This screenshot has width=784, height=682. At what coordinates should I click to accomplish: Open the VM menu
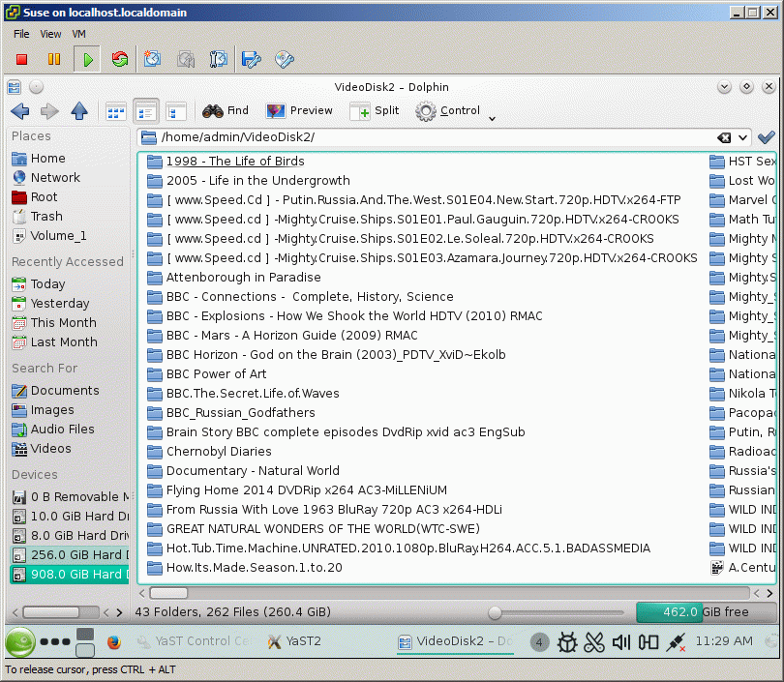[79, 34]
